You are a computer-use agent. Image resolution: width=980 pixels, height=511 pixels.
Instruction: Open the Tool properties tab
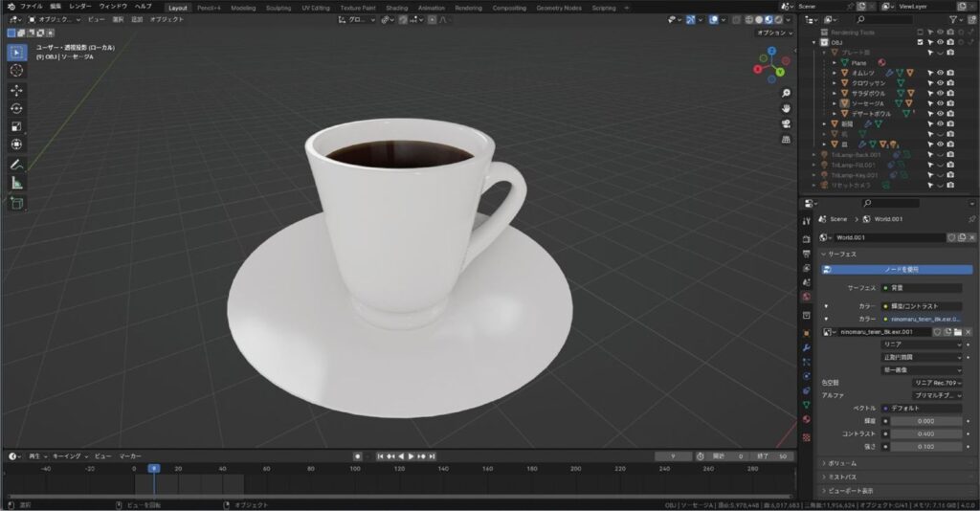pos(806,221)
